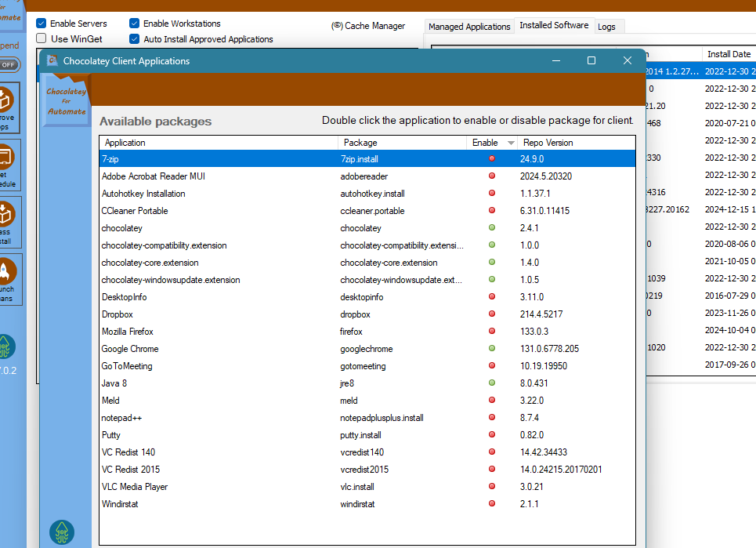Open the Logs tab
The height and width of the screenshot is (548, 756).
pos(606,27)
